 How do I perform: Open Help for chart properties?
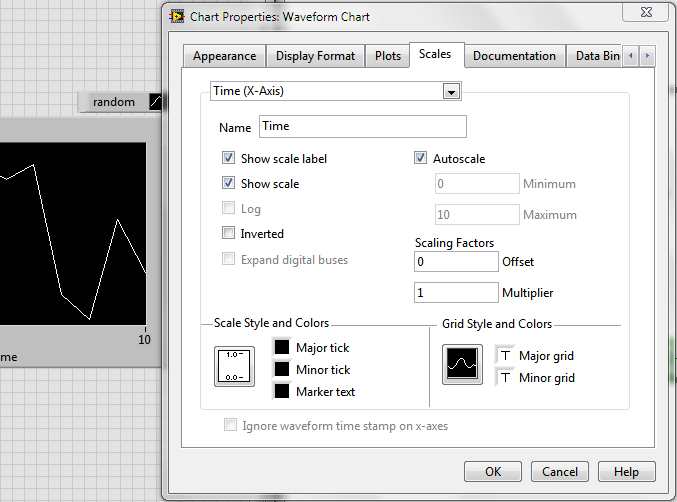(626, 471)
